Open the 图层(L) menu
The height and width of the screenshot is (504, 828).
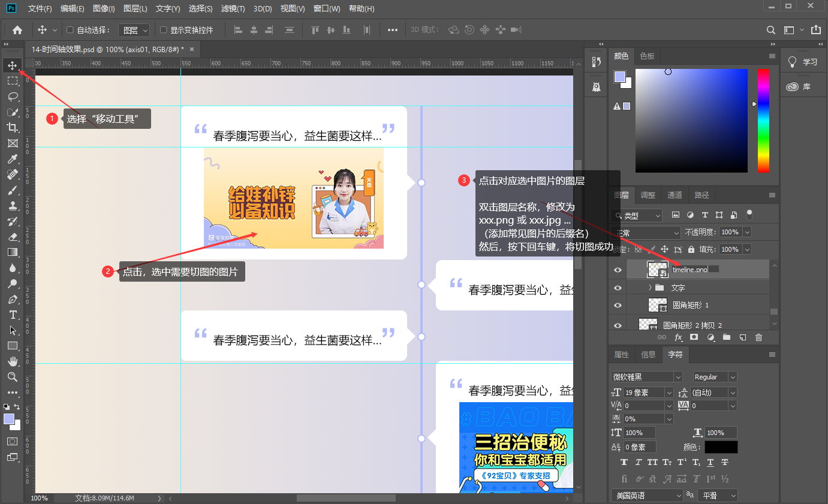click(x=135, y=9)
